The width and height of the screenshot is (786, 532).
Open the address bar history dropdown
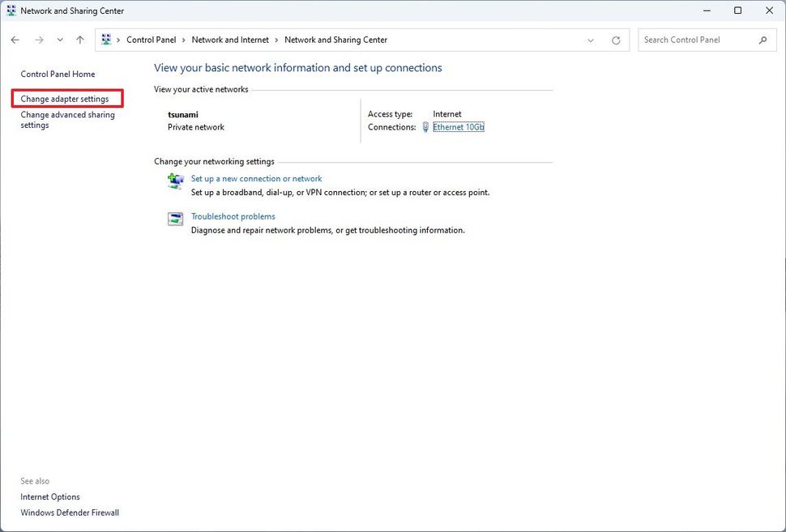pos(591,39)
